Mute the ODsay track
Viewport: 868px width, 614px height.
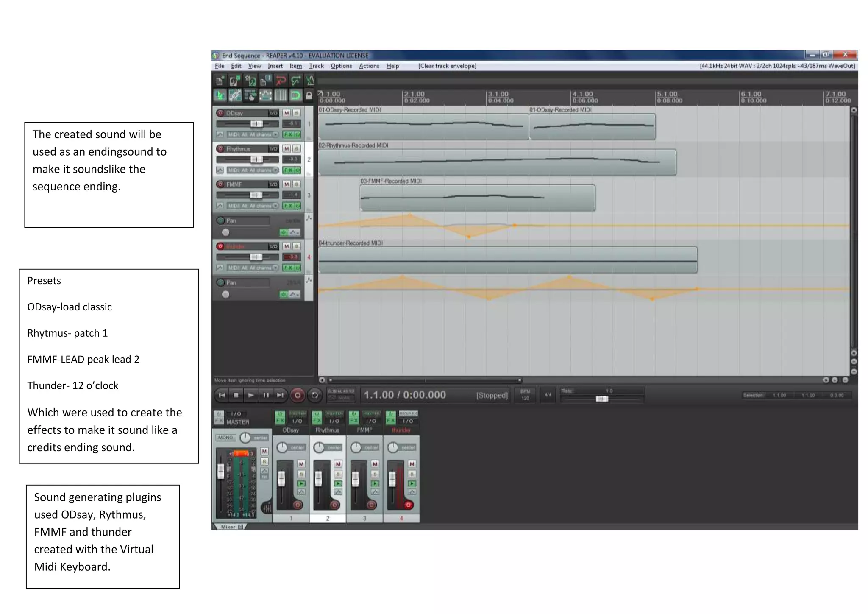click(x=287, y=113)
